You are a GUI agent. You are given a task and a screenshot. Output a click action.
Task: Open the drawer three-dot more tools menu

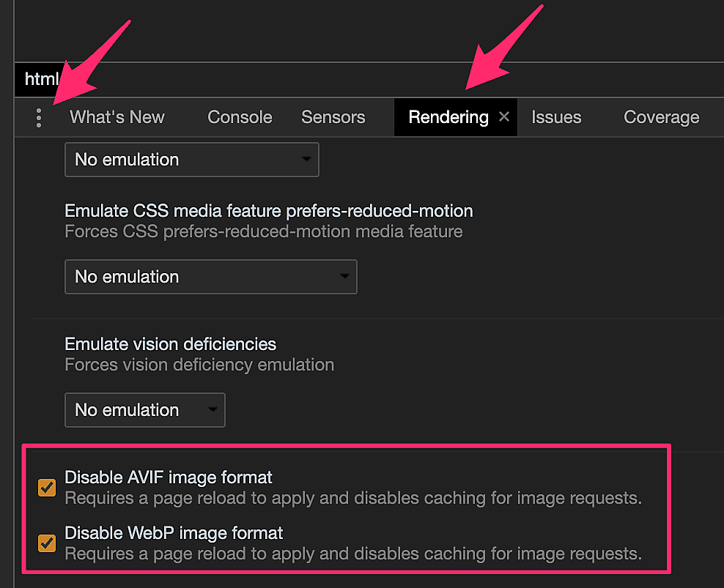click(39, 118)
